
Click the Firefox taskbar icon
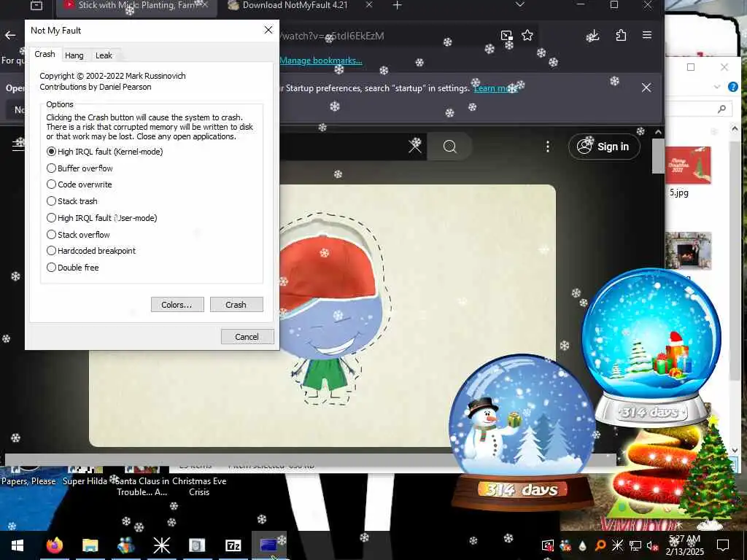(54, 545)
